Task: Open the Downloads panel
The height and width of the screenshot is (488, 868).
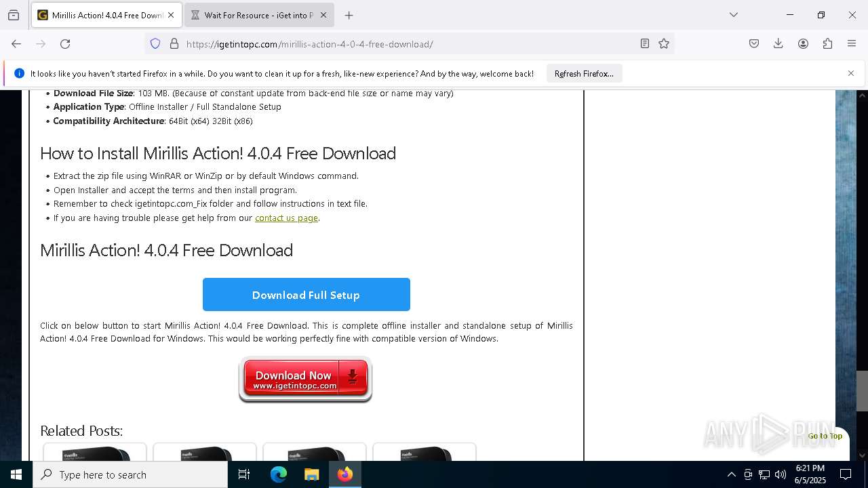Action: click(x=778, y=43)
